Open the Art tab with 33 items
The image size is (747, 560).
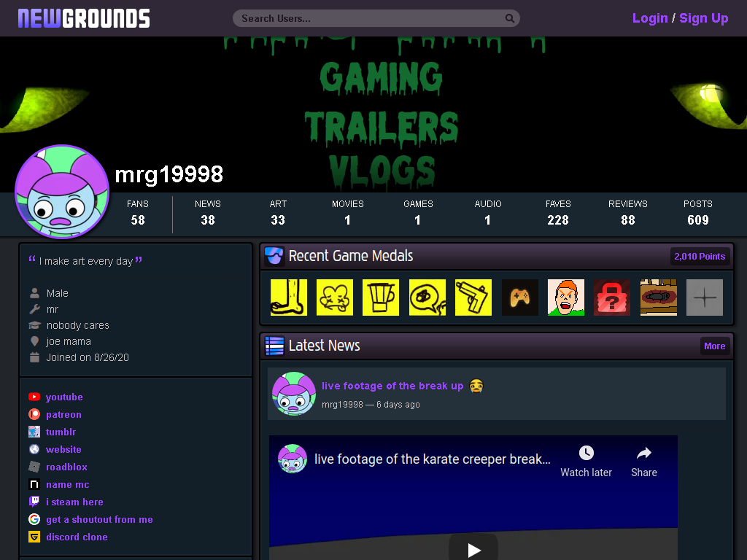(278, 212)
